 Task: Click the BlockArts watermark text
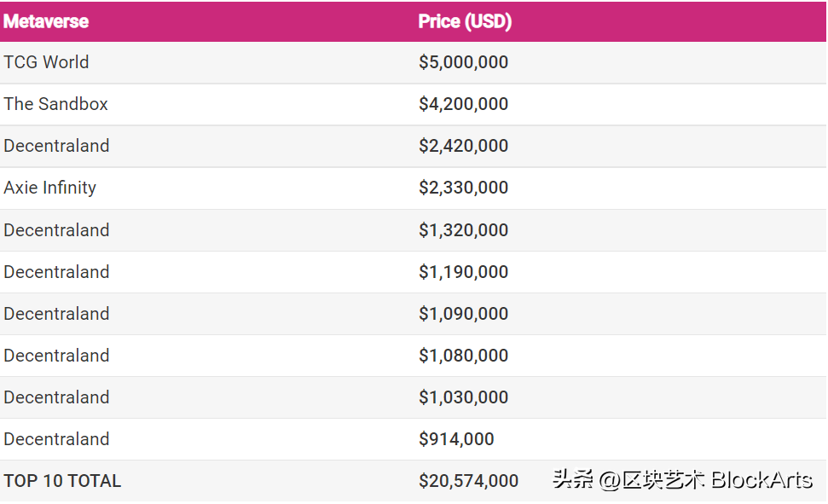coord(761,480)
